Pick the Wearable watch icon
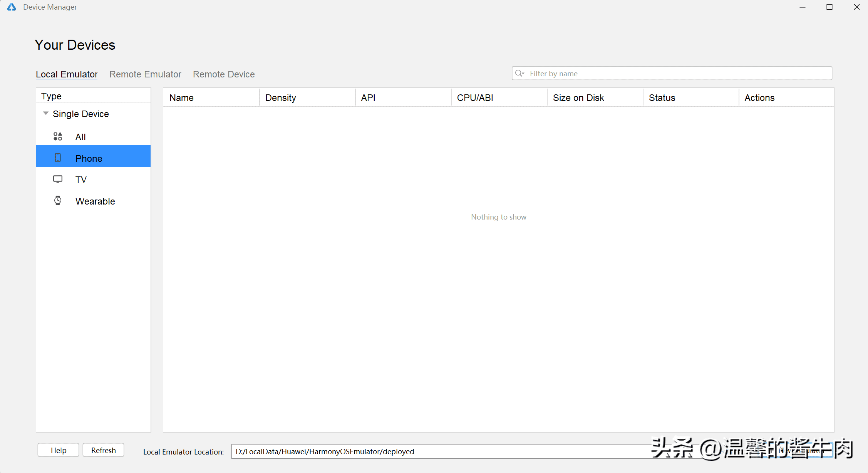868x473 pixels. point(58,201)
